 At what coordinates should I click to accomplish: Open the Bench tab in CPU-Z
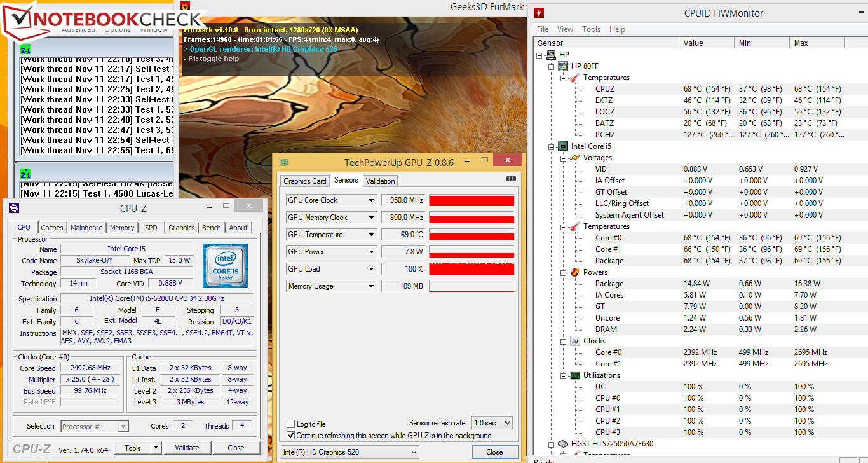(x=212, y=228)
